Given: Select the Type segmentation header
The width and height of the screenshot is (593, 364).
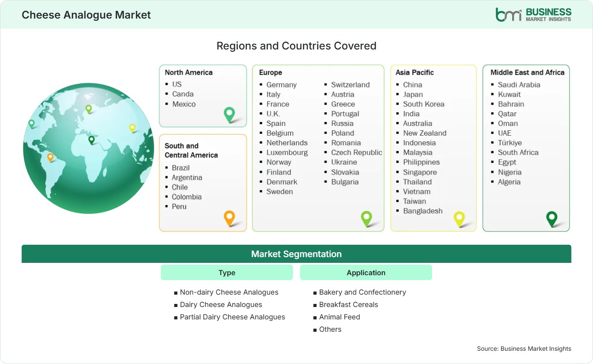Looking at the screenshot, I should coord(227,273).
